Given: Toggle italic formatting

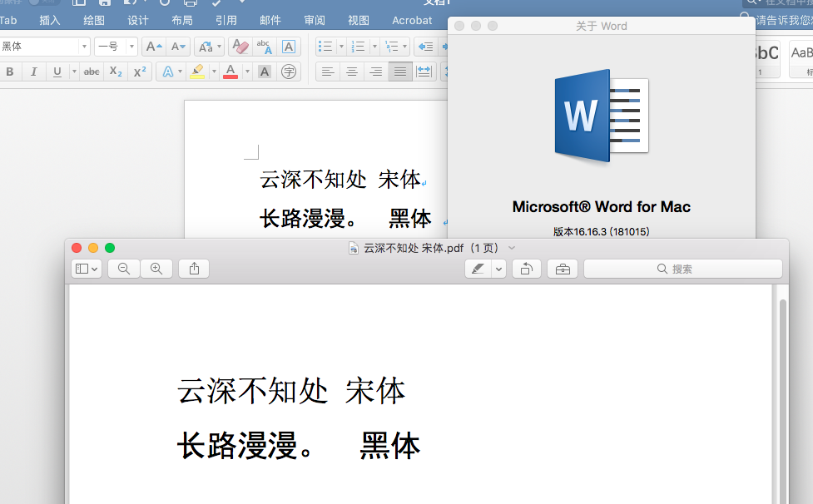Looking at the screenshot, I should tap(34, 72).
